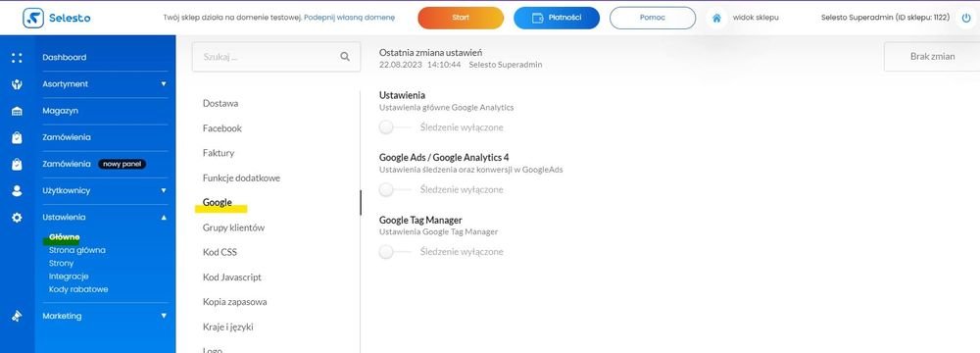The height and width of the screenshot is (353, 980).
Task: Click the Marketing sidebar icon
Action: coord(17,316)
